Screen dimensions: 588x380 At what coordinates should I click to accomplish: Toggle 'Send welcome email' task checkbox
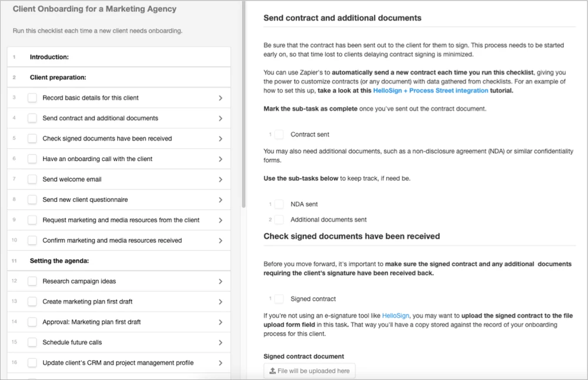[32, 179]
